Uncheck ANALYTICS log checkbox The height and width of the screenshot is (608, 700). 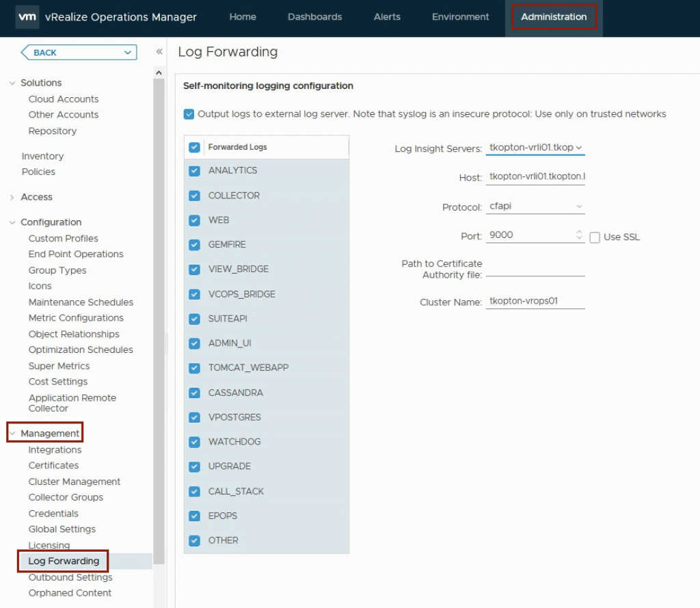click(194, 171)
